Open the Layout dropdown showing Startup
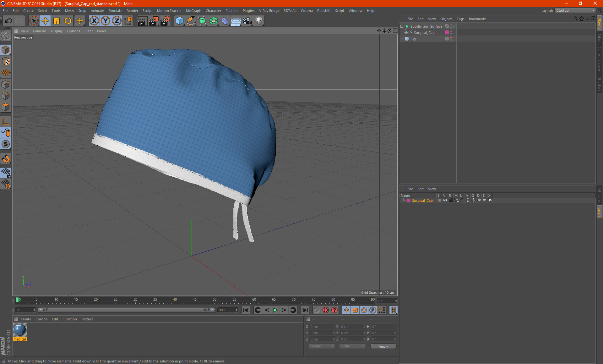Image resolution: width=603 pixels, height=364 pixels. [575, 10]
